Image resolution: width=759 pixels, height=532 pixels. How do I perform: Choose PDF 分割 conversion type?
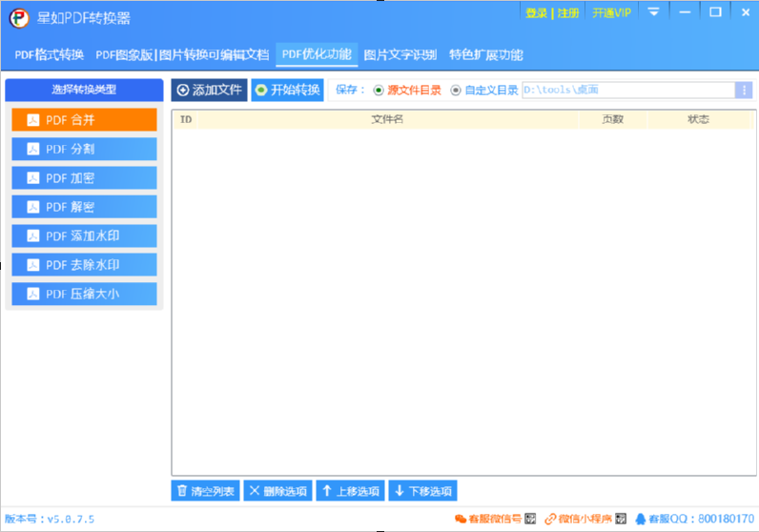tap(84, 150)
